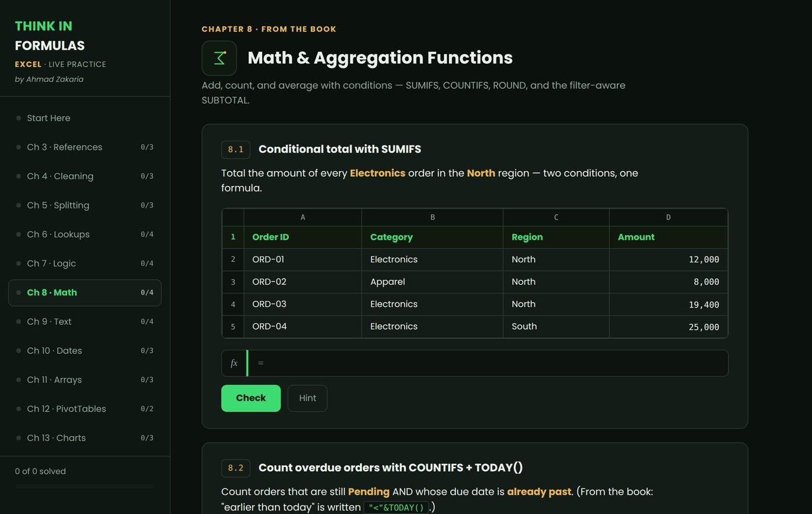812x514 pixels.
Task: Navigate to Ch 6 · Lookups
Action: click(85, 234)
